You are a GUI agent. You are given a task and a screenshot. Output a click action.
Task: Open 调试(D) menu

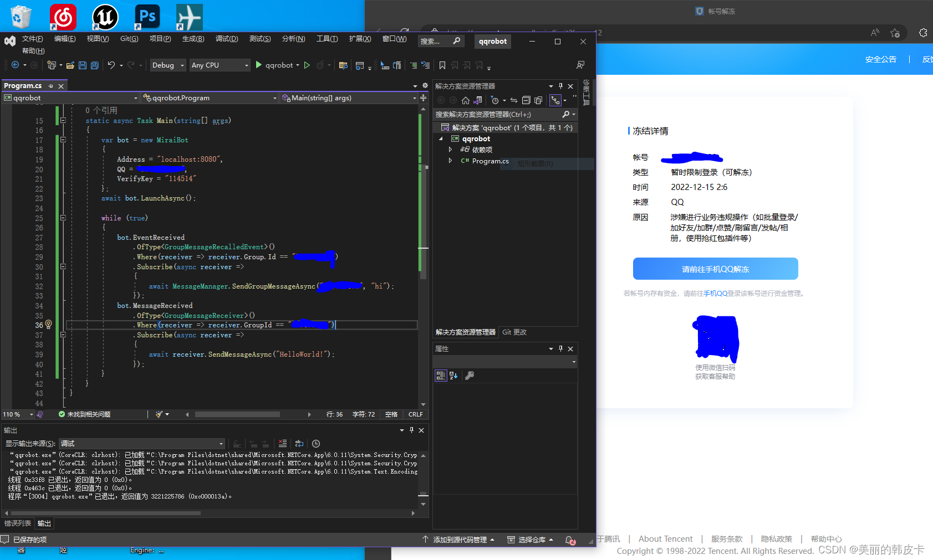click(x=227, y=39)
